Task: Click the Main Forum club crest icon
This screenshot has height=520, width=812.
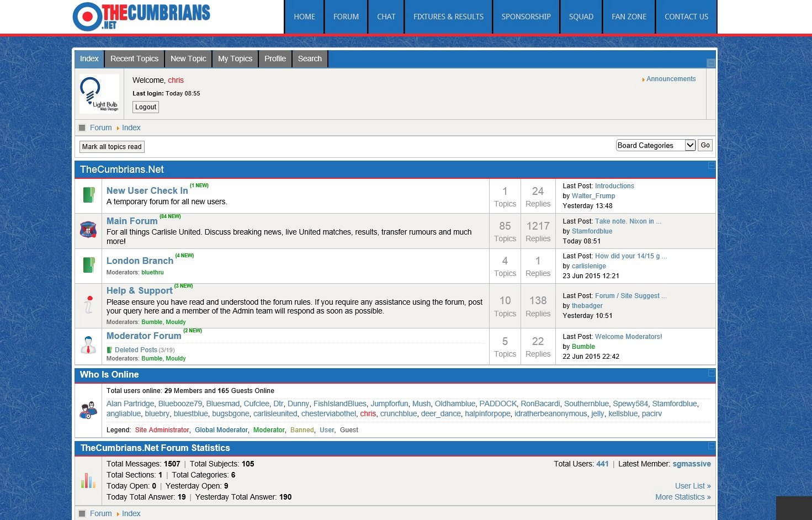Action: pyautogui.click(x=88, y=230)
